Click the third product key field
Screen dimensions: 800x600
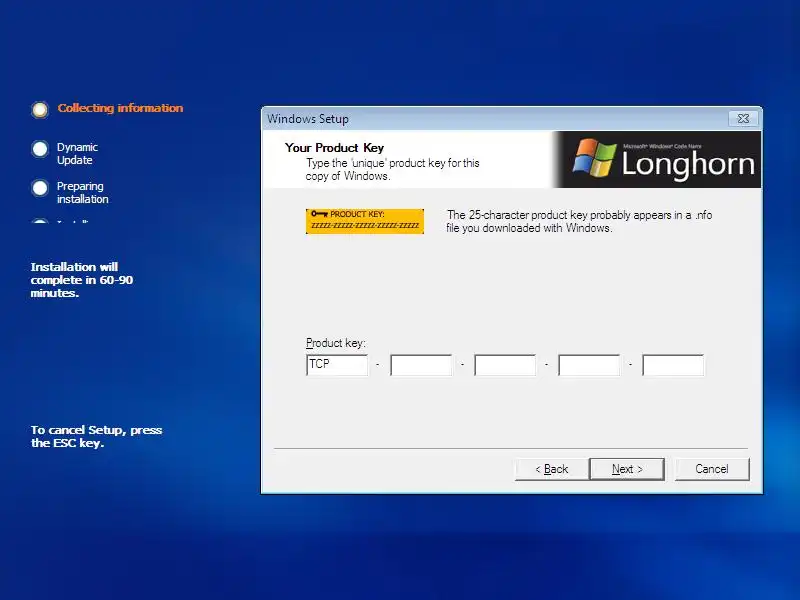click(505, 365)
